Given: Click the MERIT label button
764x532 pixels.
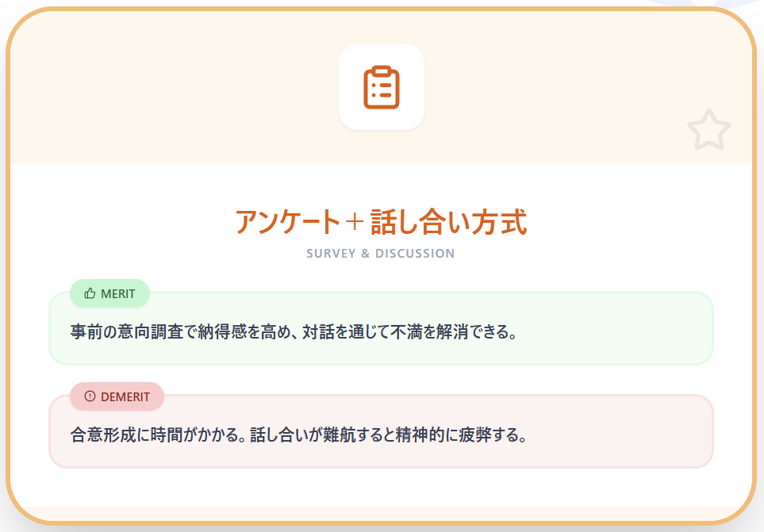Looking at the screenshot, I should [109, 293].
